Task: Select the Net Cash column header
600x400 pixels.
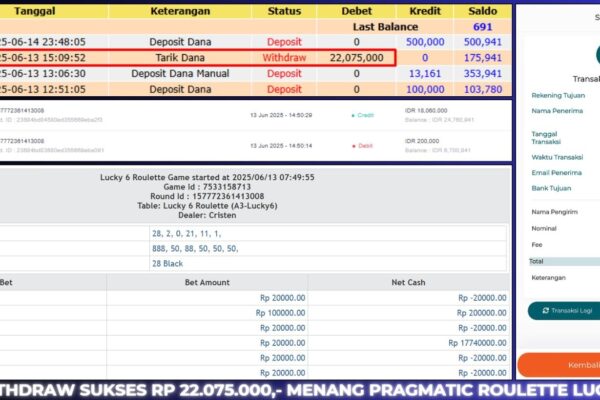Action: click(x=408, y=282)
